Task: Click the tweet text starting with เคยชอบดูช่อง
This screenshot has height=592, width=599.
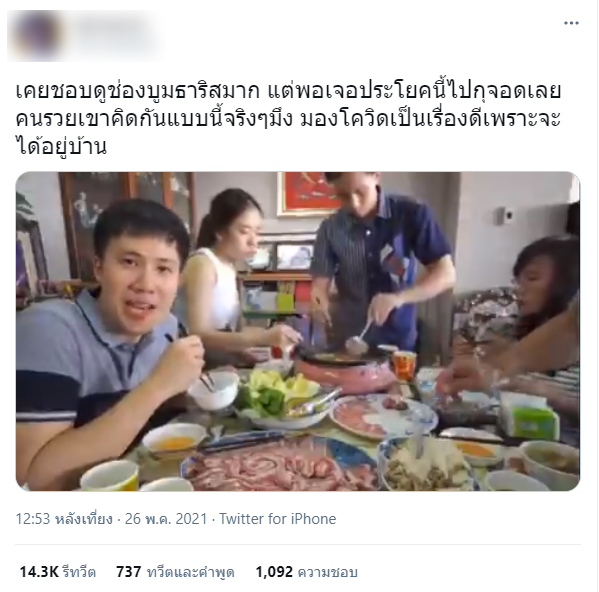Action: (288, 119)
